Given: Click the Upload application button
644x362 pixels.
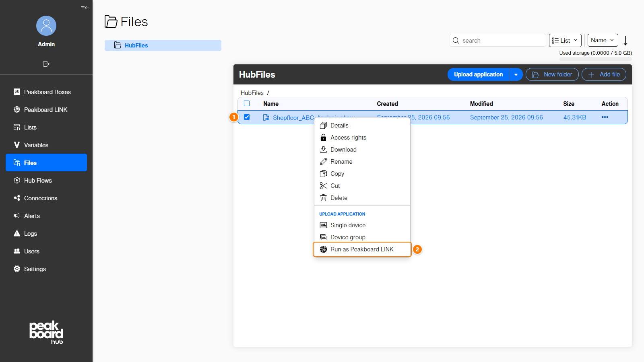Looking at the screenshot, I should click(478, 74).
